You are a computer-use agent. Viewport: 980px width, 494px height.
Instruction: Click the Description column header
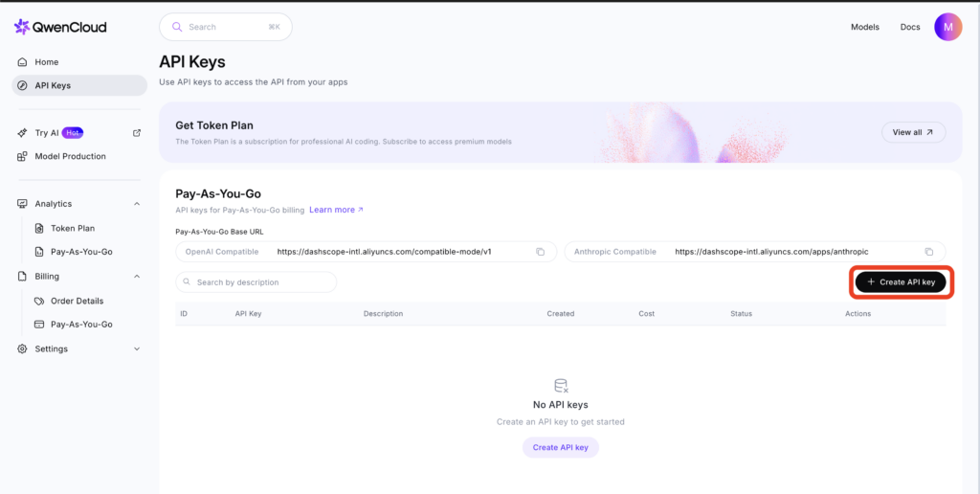(383, 313)
